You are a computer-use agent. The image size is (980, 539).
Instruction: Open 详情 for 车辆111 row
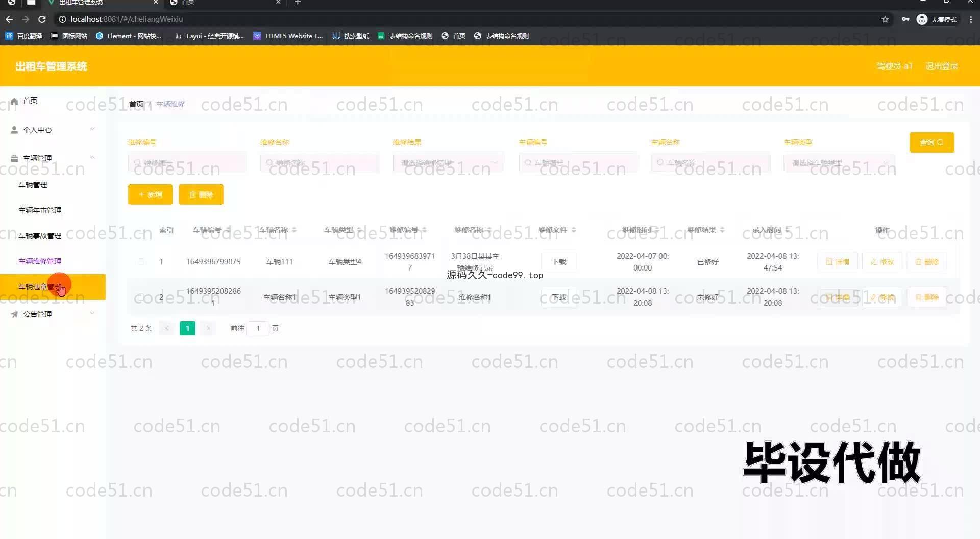(838, 262)
